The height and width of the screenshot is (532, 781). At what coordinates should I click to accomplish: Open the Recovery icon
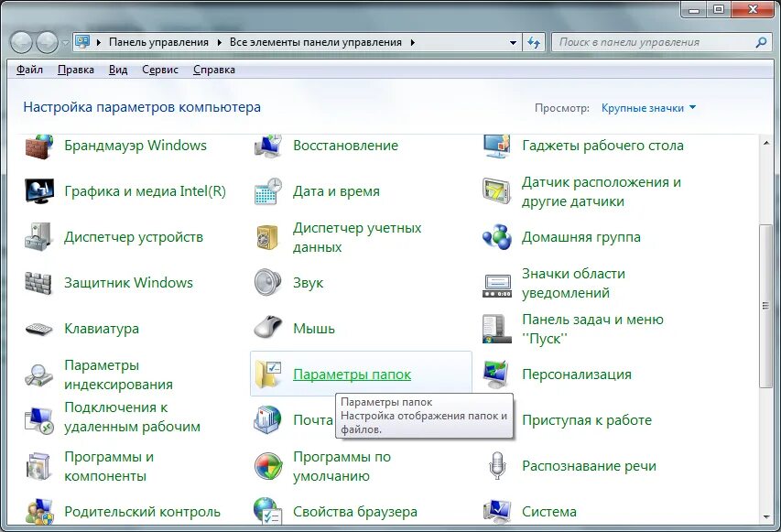(268, 147)
